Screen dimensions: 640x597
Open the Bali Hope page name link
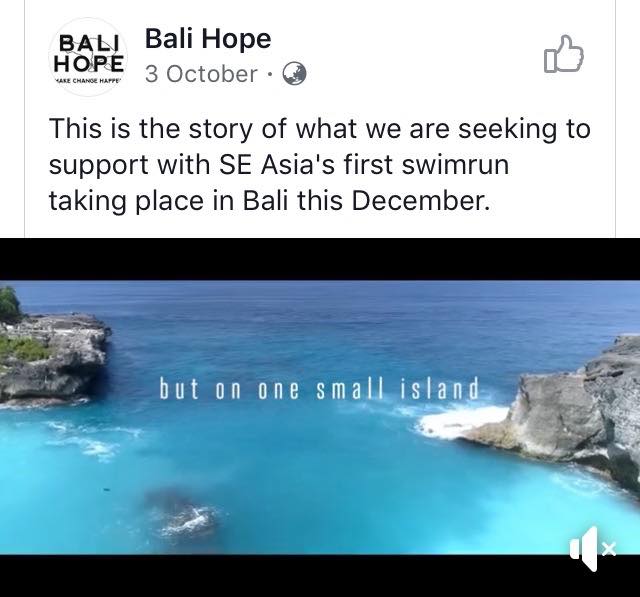208,38
